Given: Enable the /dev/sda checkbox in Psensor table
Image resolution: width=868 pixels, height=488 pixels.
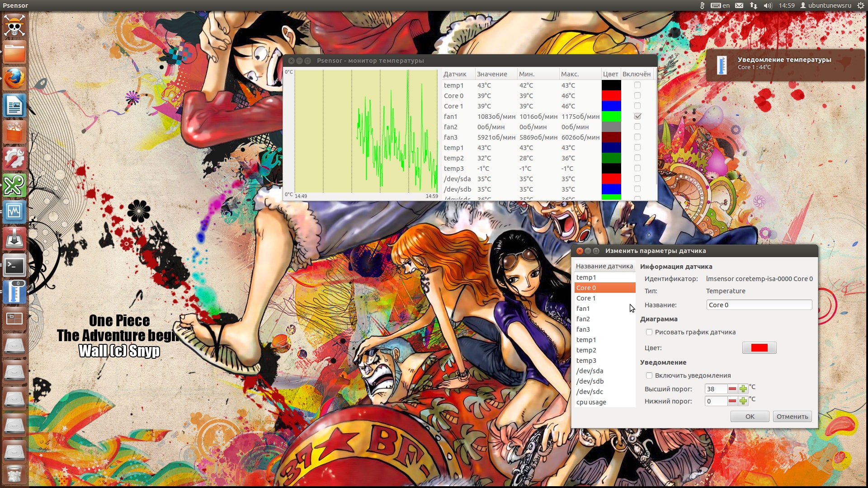Looking at the screenshot, I should [x=637, y=178].
